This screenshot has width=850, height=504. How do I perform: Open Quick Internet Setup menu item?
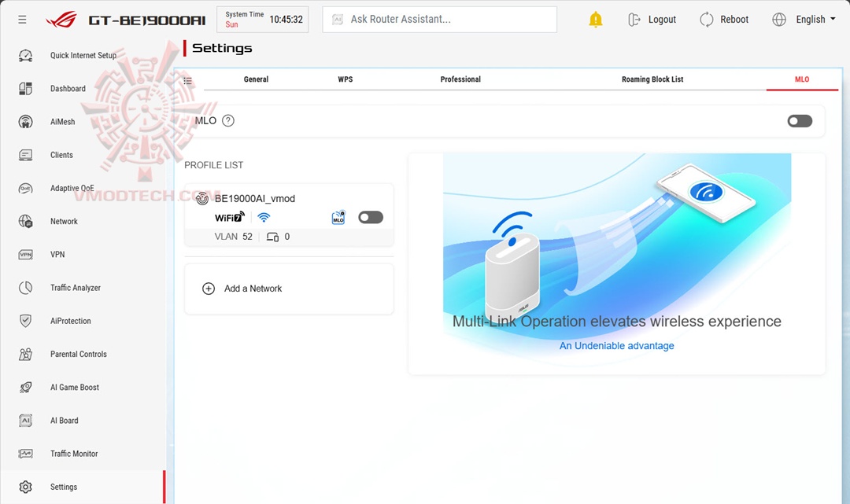pos(83,55)
